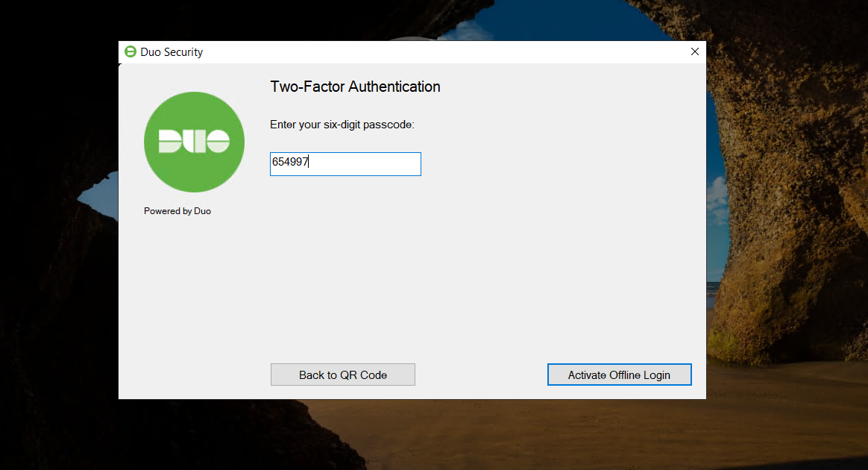Screen dimensions: 868x470
Task: Focus the six-digit passcode field
Action: pos(345,164)
